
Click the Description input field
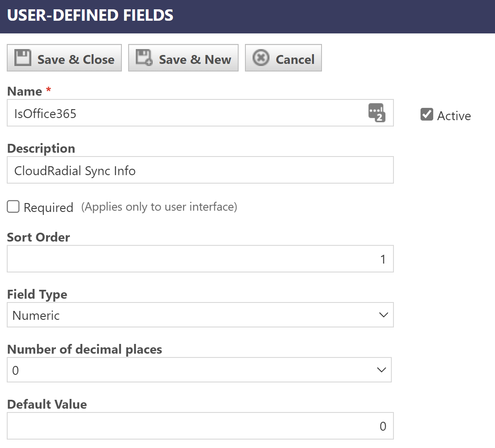click(200, 170)
